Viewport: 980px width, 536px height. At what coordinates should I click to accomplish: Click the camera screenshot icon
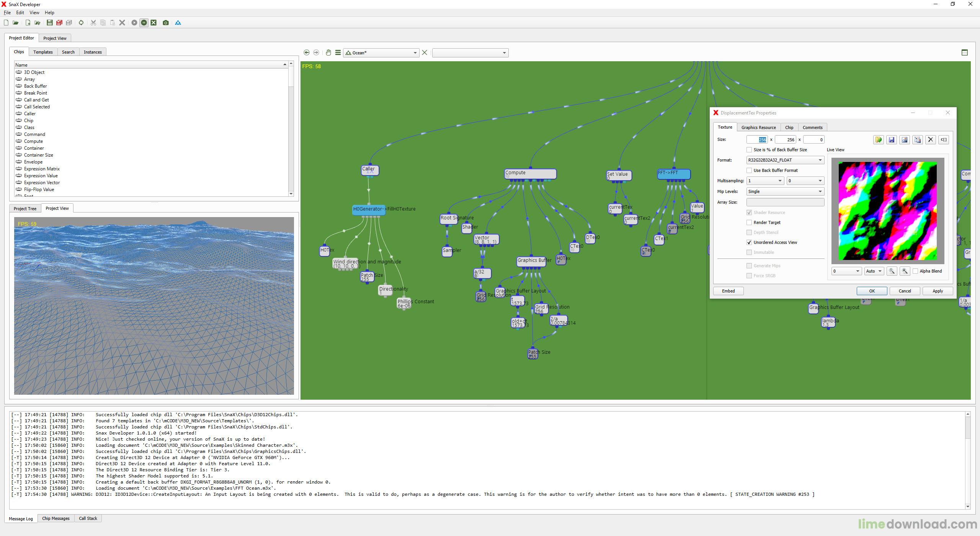coord(166,23)
